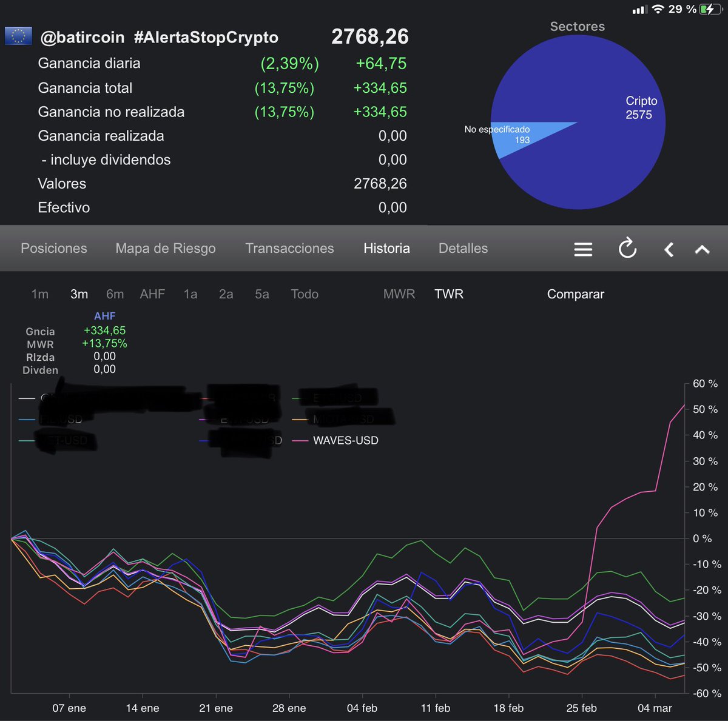Select the 5a time range
This screenshot has height=721, width=728.
point(261,294)
